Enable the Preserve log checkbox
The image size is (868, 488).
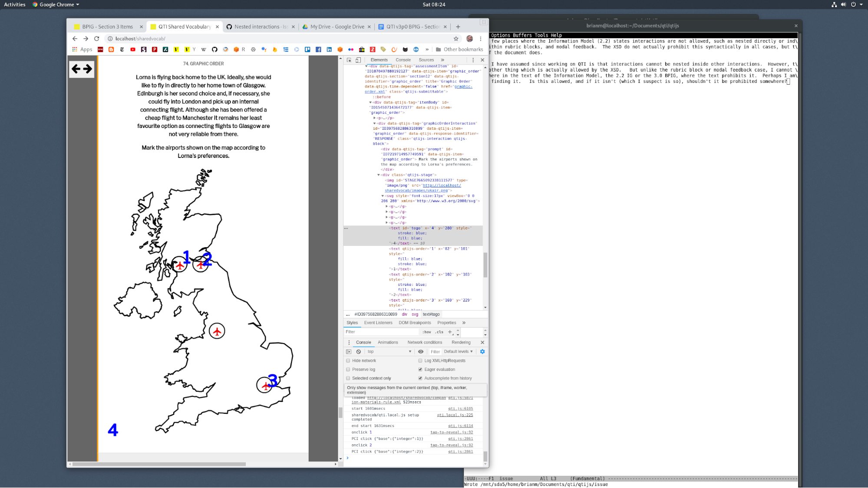348,370
